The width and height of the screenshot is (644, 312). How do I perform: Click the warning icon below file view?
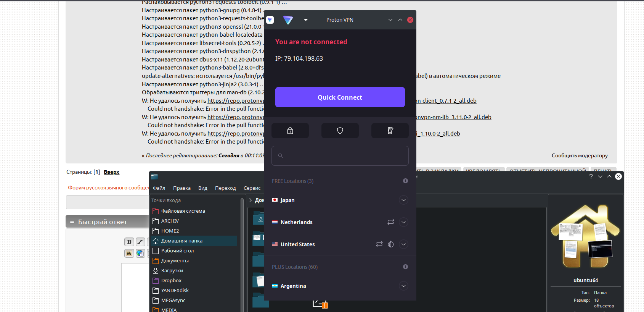325,305
